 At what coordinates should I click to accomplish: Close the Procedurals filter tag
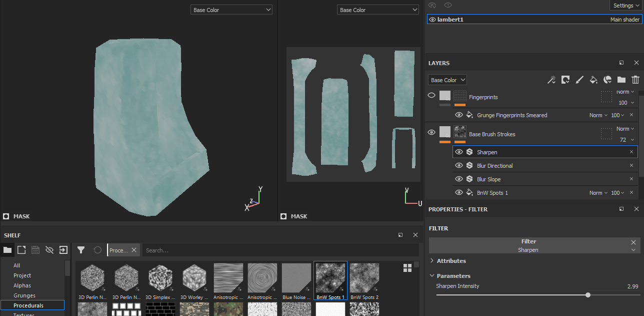[133, 250]
